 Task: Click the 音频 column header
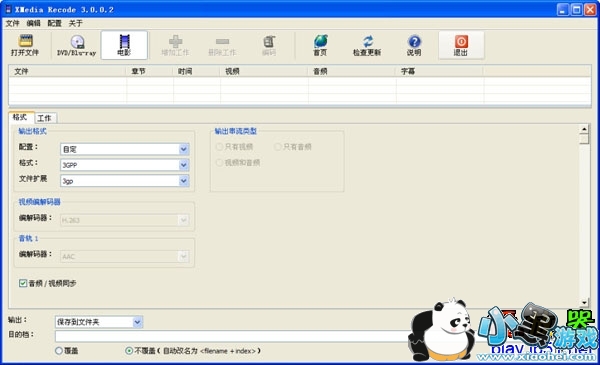[352, 71]
